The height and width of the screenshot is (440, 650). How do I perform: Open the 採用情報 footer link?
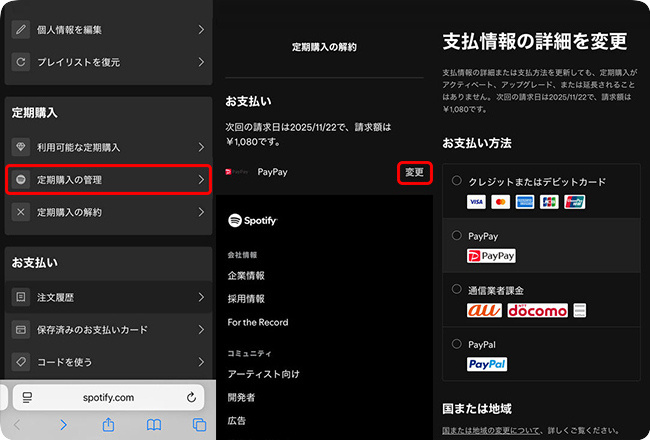[x=246, y=299]
